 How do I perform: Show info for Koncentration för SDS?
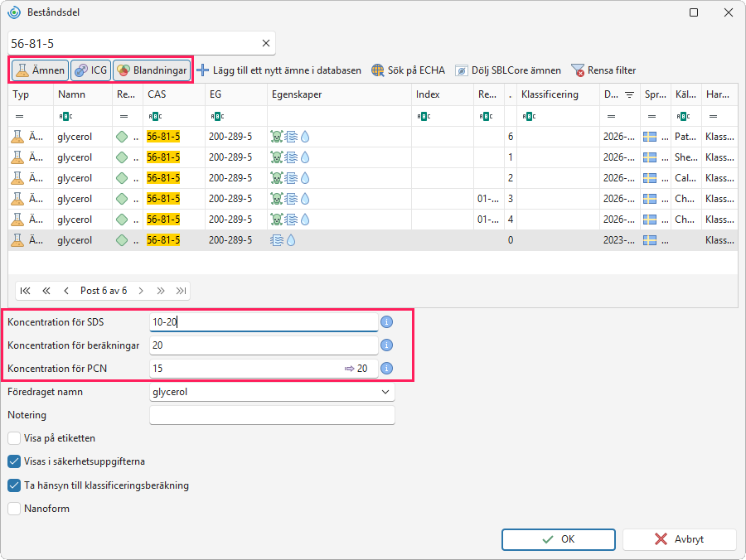[387, 321]
